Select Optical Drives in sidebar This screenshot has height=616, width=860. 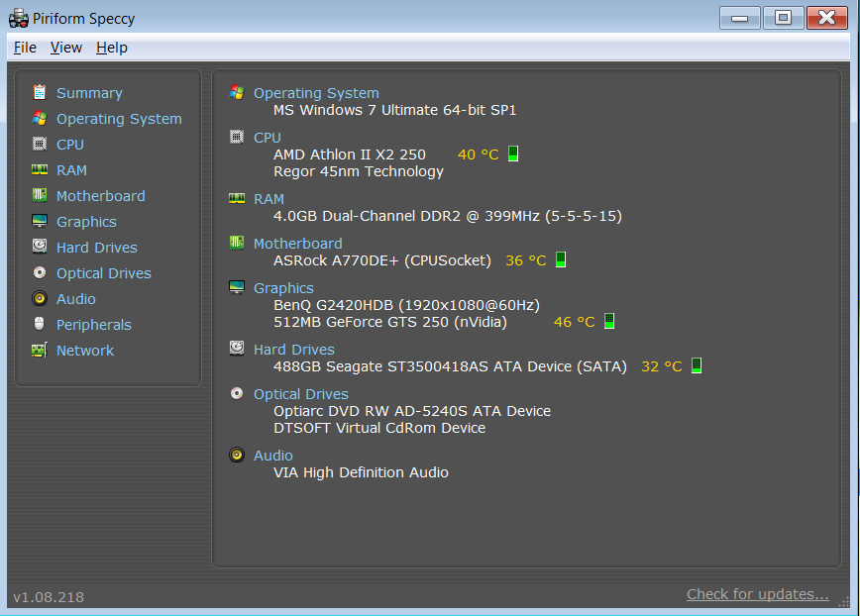[x=104, y=273]
